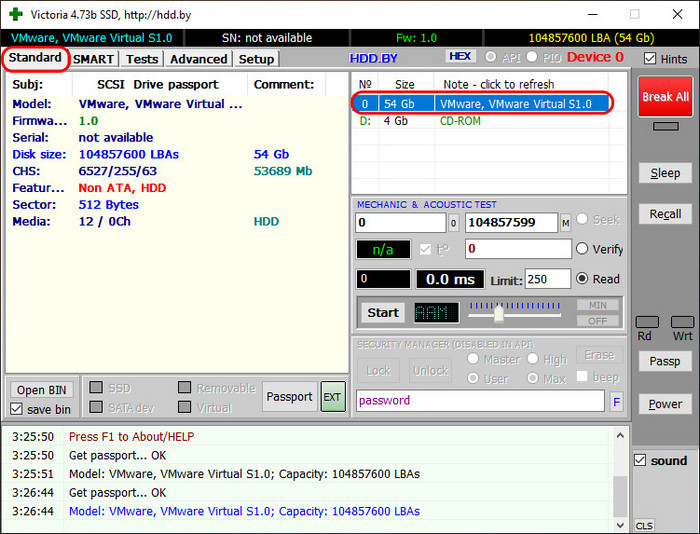Click the Unlock button in Security Manager
Viewport: 700px width, 534px height.
tap(430, 371)
